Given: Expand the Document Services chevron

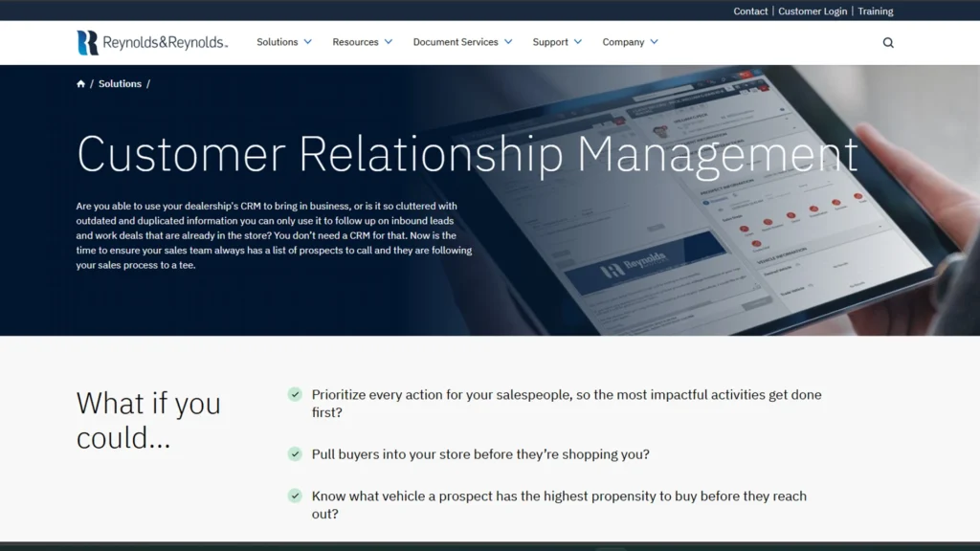Looking at the screenshot, I should 509,42.
